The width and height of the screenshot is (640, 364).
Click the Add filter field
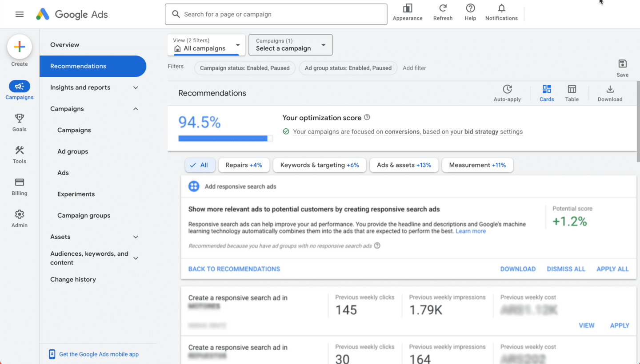pyautogui.click(x=414, y=68)
